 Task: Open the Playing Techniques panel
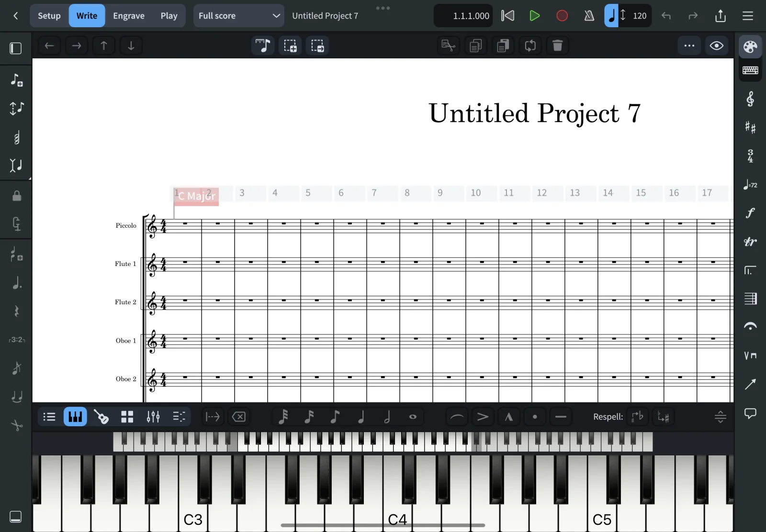pyautogui.click(x=750, y=355)
